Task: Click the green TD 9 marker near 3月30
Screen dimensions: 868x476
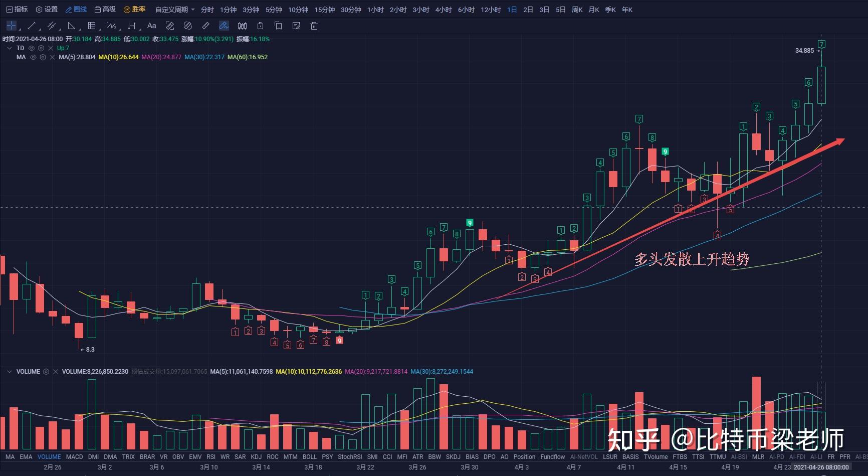Action: pos(470,223)
